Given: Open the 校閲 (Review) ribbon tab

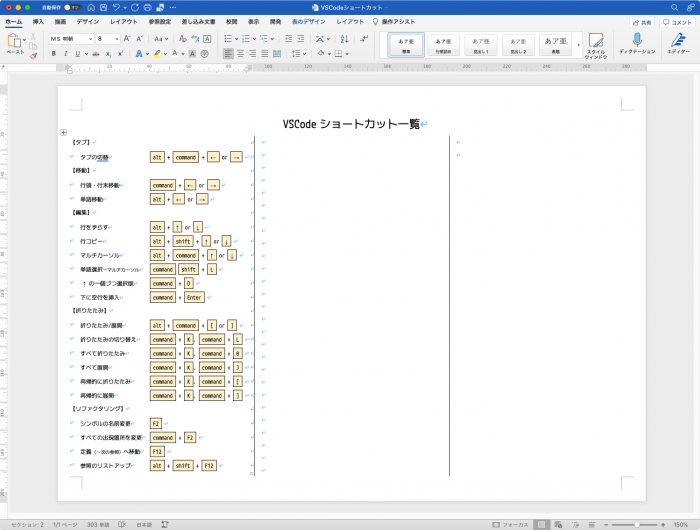Looking at the screenshot, I should [x=232, y=20].
